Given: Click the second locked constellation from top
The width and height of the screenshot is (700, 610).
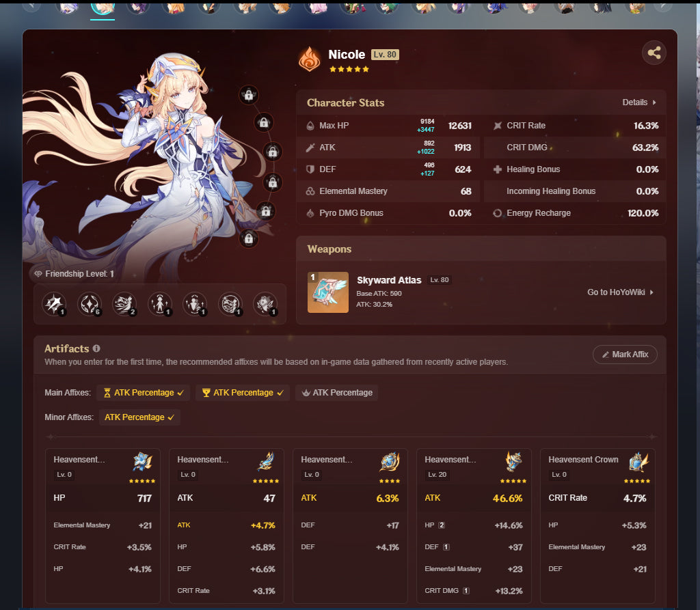Looking at the screenshot, I should [264, 123].
